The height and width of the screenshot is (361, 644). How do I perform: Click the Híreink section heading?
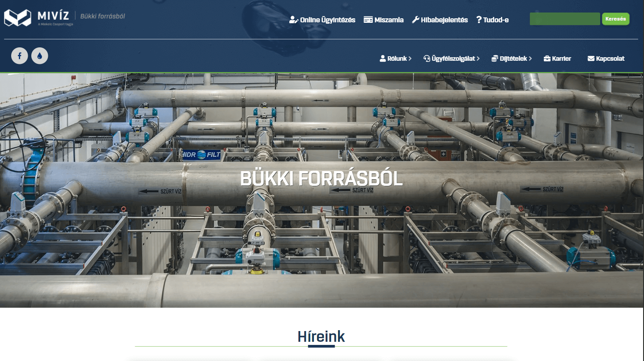click(x=321, y=336)
